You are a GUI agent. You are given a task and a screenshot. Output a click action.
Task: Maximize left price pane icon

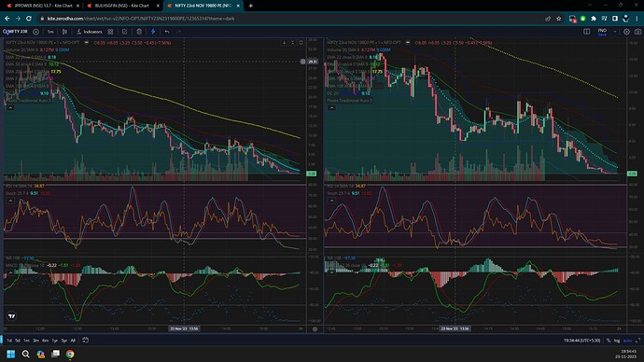click(301, 43)
